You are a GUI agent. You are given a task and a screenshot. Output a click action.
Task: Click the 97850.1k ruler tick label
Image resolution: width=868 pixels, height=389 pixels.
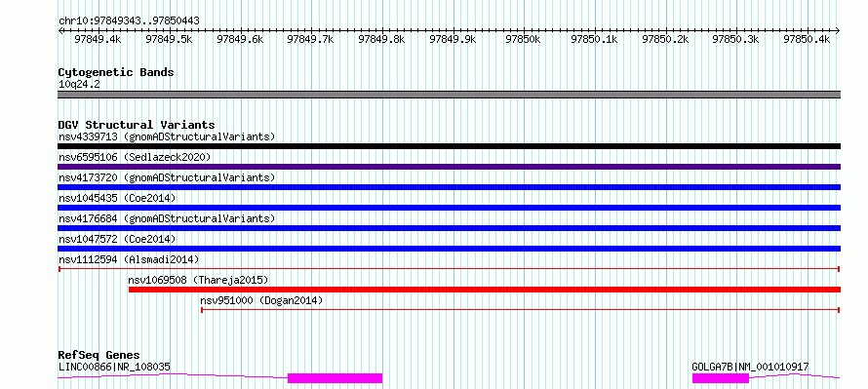tap(594, 39)
